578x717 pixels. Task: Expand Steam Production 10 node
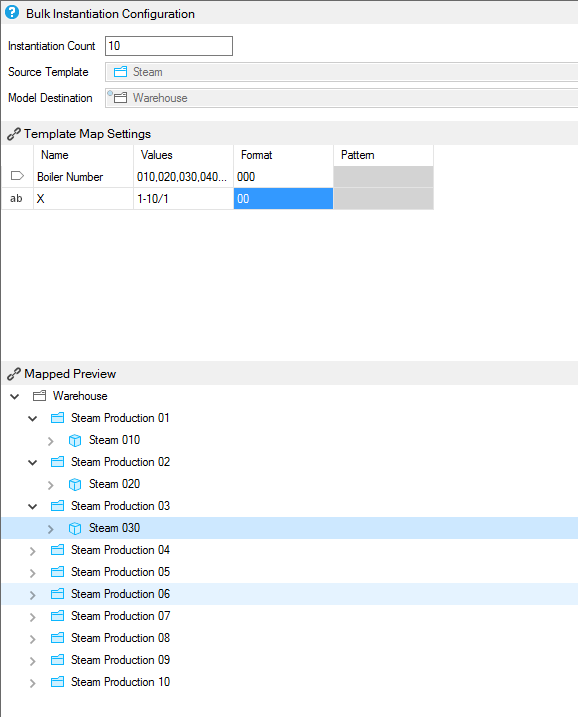click(x=32, y=683)
